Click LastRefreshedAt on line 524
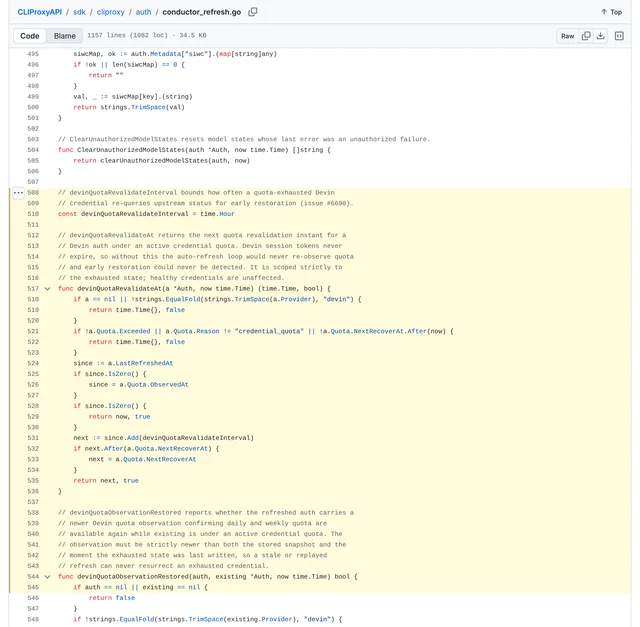Screen dimensions: 640x627 coord(144,363)
